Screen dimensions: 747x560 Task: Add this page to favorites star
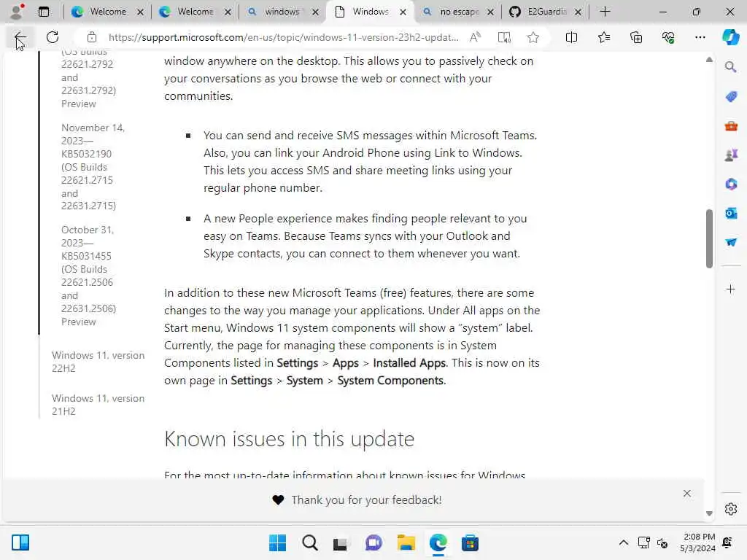[x=533, y=37]
